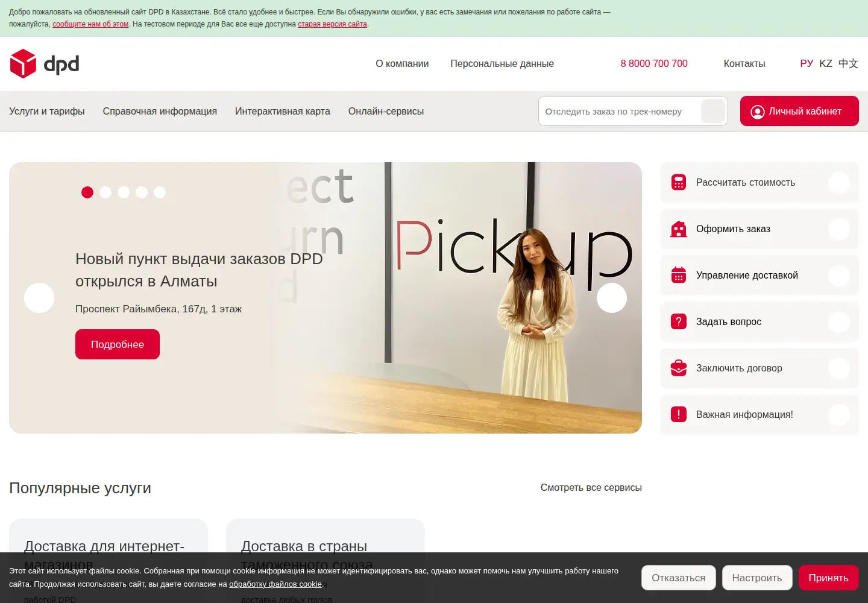Open старая версия сайта link
Screen dimensions: 868x603
332,24
